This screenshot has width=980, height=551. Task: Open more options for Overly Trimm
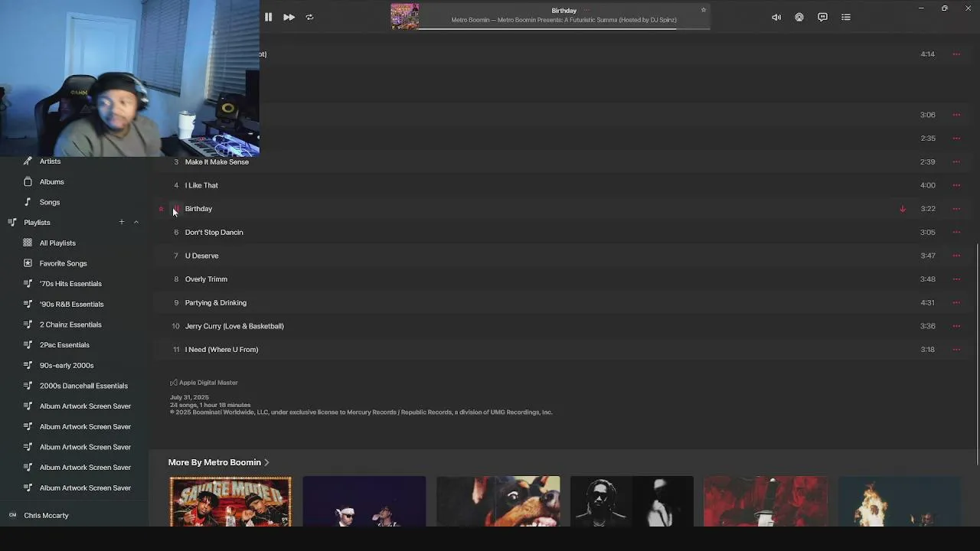click(956, 279)
